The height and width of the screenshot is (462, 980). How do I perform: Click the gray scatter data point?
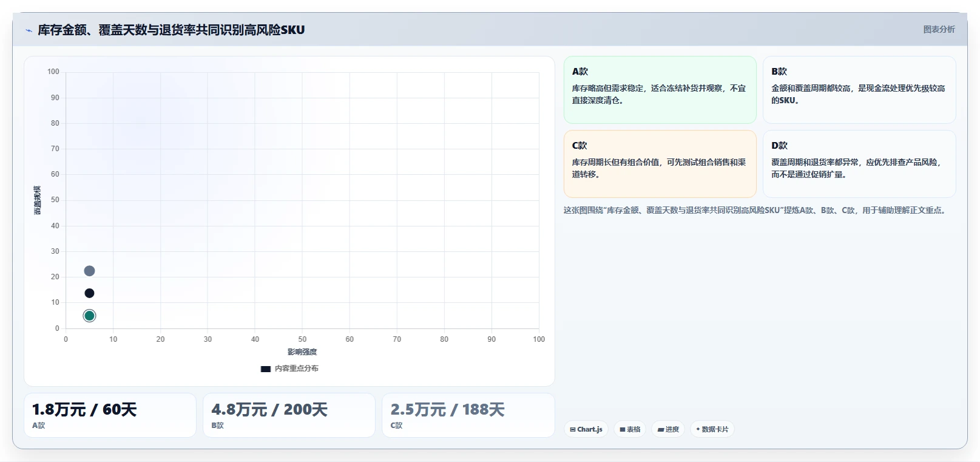point(89,271)
